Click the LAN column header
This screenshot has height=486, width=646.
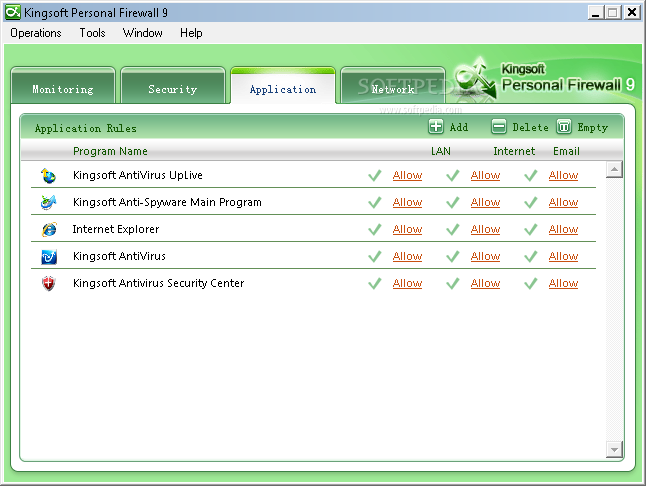coord(441,151)
